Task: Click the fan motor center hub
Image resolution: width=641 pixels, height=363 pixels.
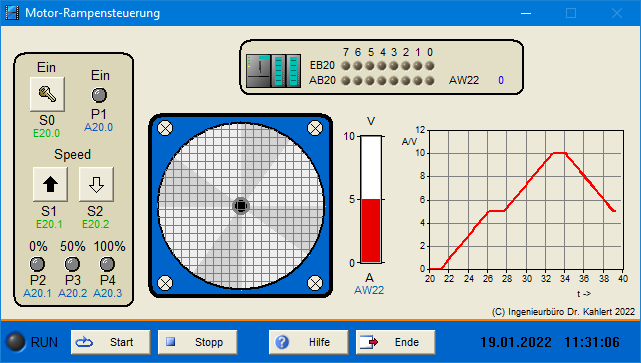Action: pyautogui.click(x=241, y=206)
